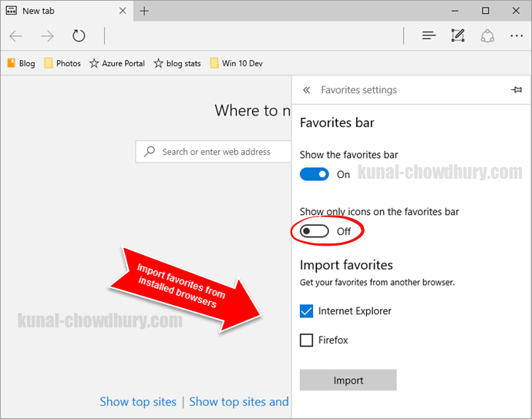
Task: Click Show top sites and link
Action: (x=239, y=402)
